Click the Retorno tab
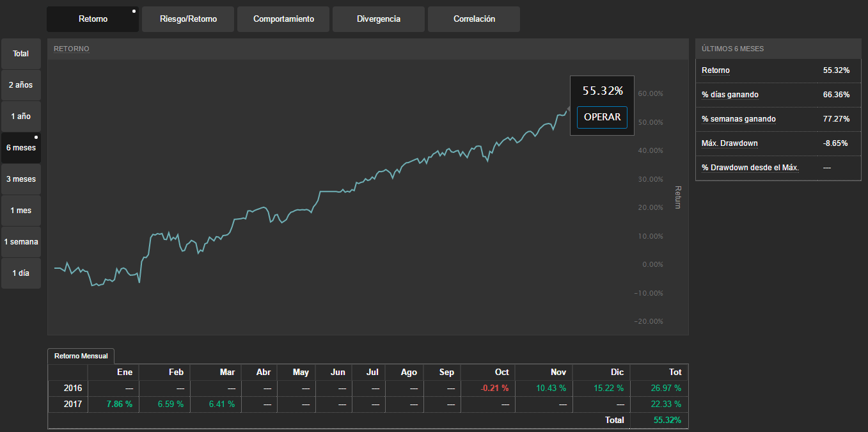The height and width of the screenshot is (432, 868). point(93,19)
